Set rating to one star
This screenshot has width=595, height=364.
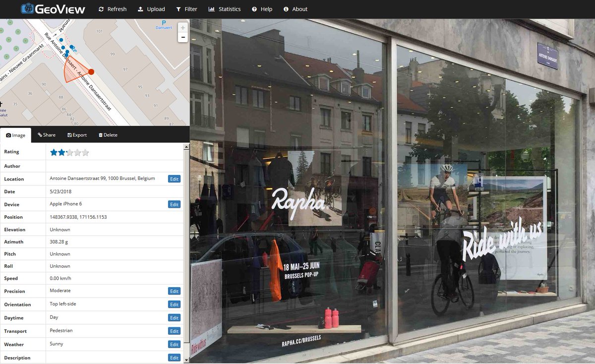tap(54, 153)
